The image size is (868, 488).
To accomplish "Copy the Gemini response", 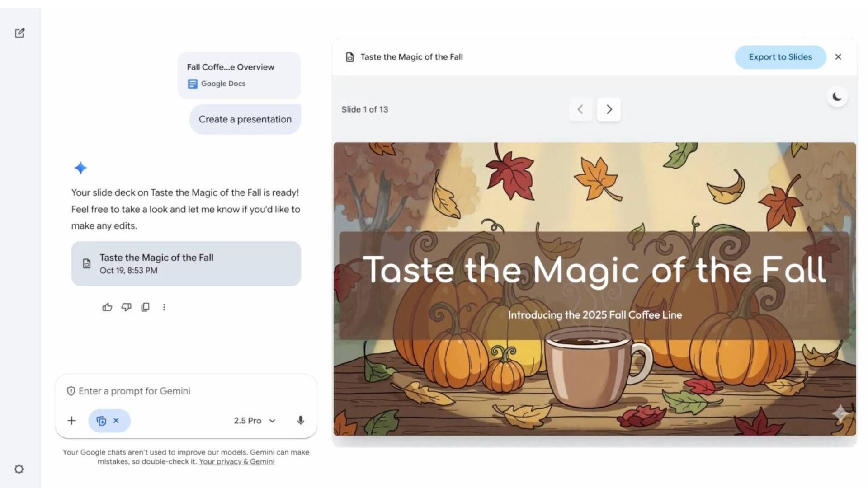I will [x=145, y=307].
